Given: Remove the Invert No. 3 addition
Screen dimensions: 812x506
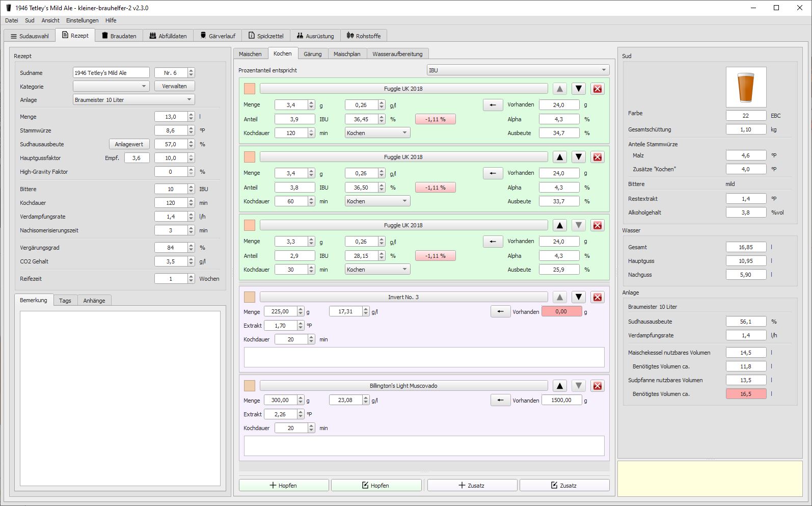Looking at the screenshot, I should [x=597, y=297].
